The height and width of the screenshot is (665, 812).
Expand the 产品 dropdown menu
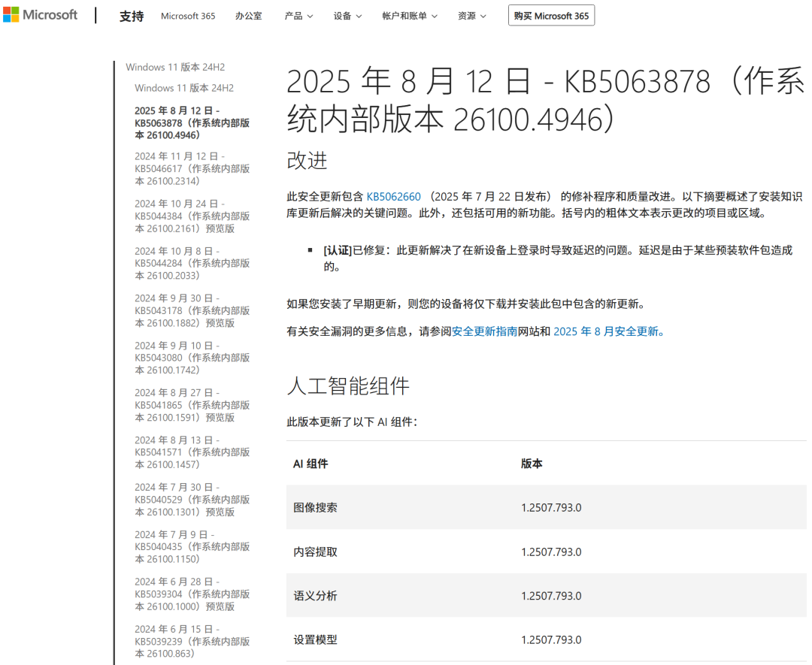click(298, 16)
